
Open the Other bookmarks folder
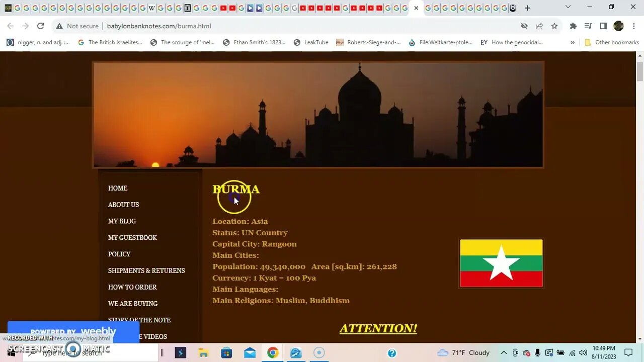(611, 43)
